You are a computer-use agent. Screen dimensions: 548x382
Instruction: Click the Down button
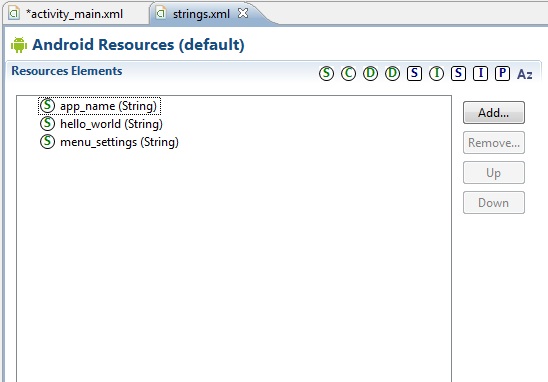(494, 203)
